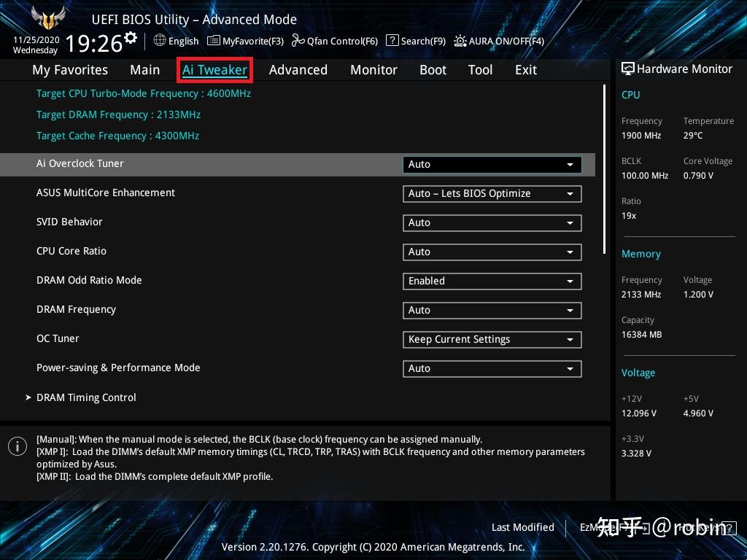Open MyFavorite(F3) list icon

214,41
